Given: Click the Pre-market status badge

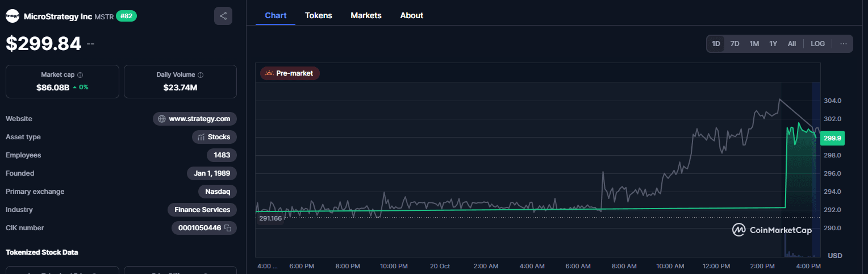Looking at the screenshot, I should [290, 73].
